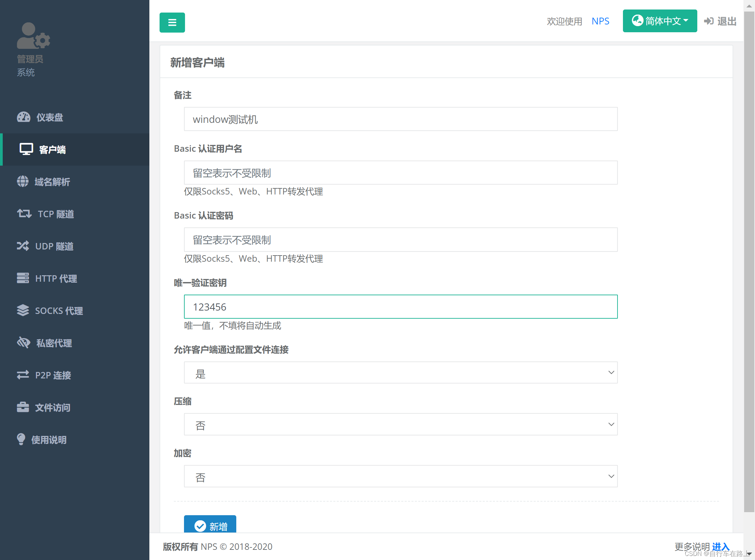This screenshot has width=755, height=560.
Task: Open the 简体中文 language dropdown
Action: pos(660,21)
